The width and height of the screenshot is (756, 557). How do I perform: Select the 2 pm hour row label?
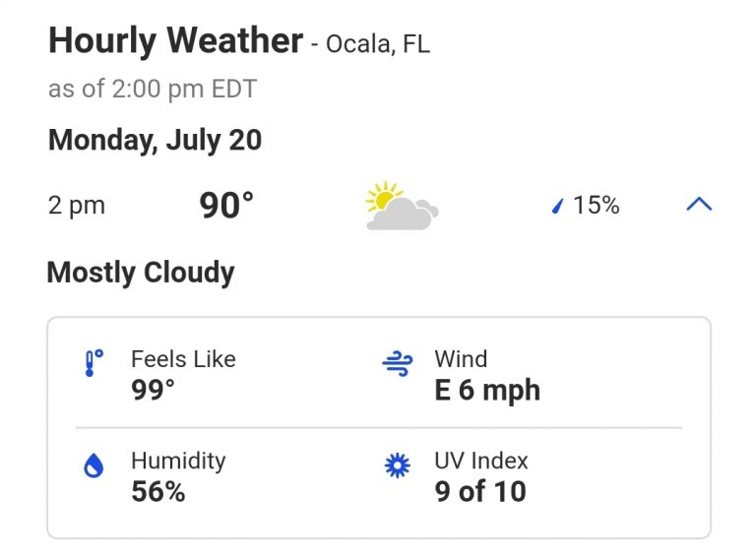point(77,206)
